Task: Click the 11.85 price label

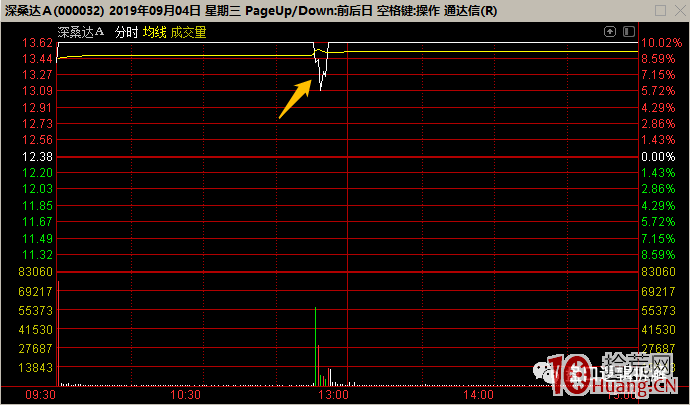Action: pos(37,206)
